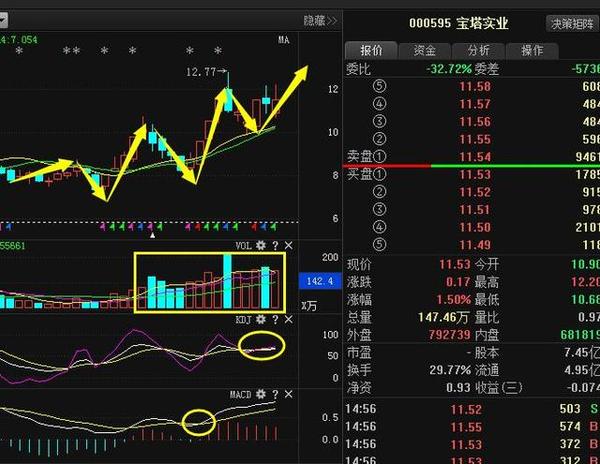Click the 外盘 value 792739
This screenshot has width=600, height=464.
(x=449, y=335)
